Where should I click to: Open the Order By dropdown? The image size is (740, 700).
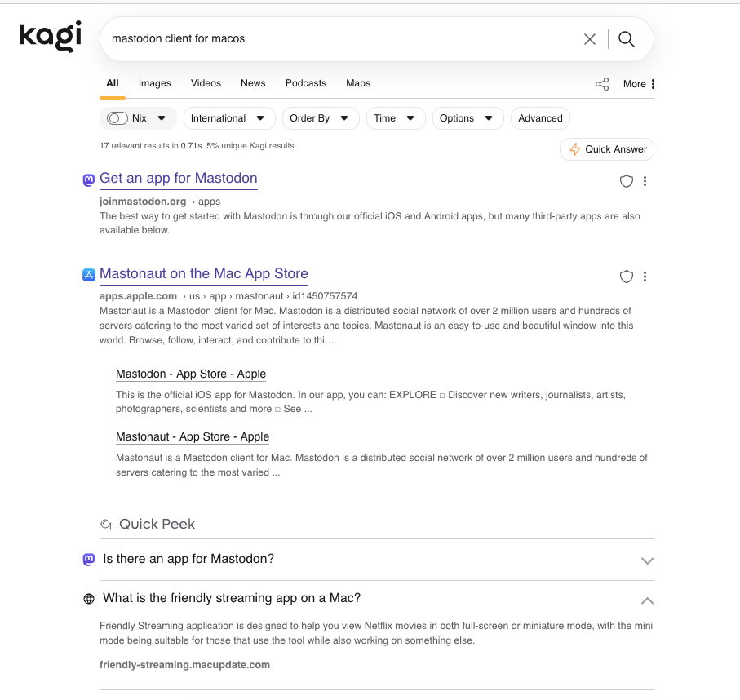pyautogui.click(x=321, y=118)
